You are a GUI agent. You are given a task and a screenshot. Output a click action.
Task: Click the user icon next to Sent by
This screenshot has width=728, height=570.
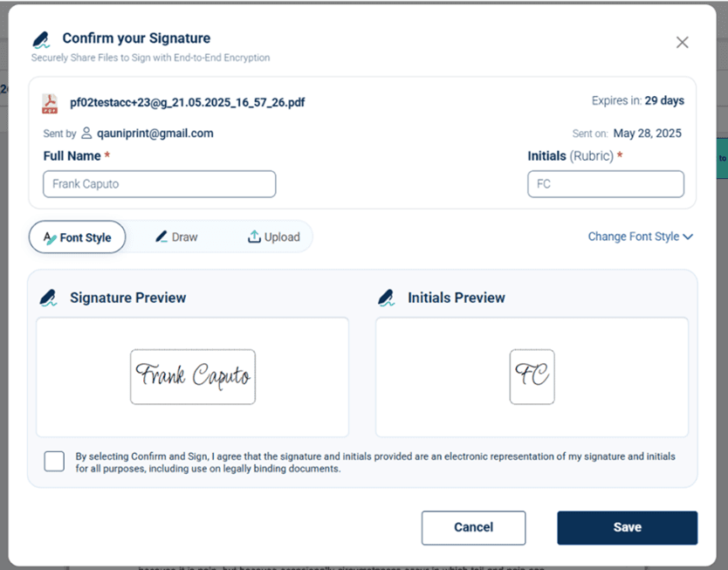tap(86, 134)
